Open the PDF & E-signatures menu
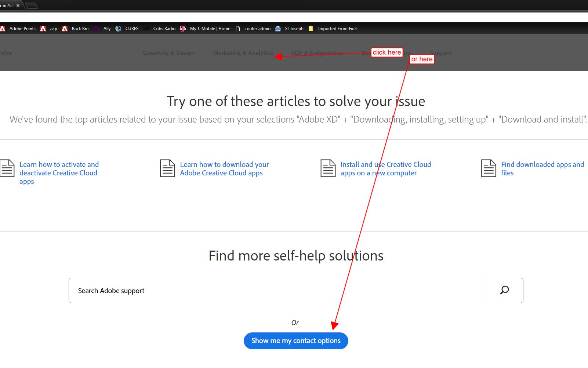The width and height of the screenshot is (588, 368). pyautogui.click(x=317, y=53)
